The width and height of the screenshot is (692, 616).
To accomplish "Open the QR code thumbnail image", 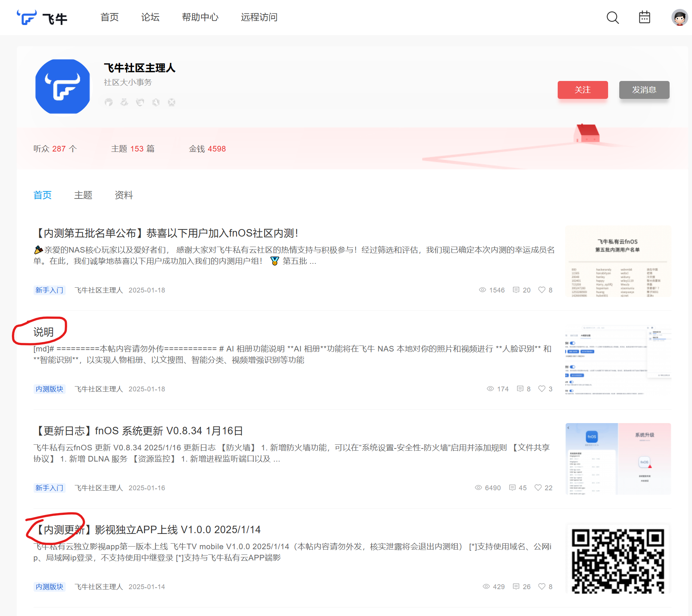I will click(x=618, y=559).
